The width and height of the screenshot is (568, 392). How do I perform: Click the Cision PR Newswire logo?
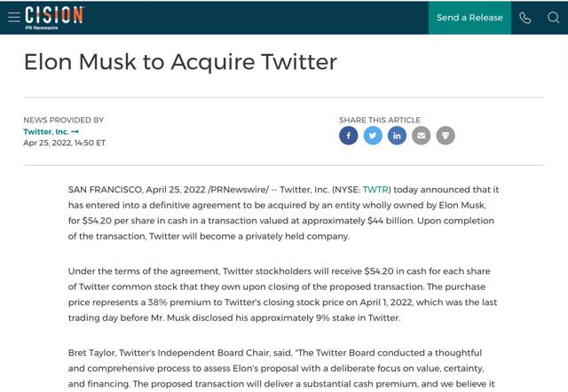pos(54,17)
